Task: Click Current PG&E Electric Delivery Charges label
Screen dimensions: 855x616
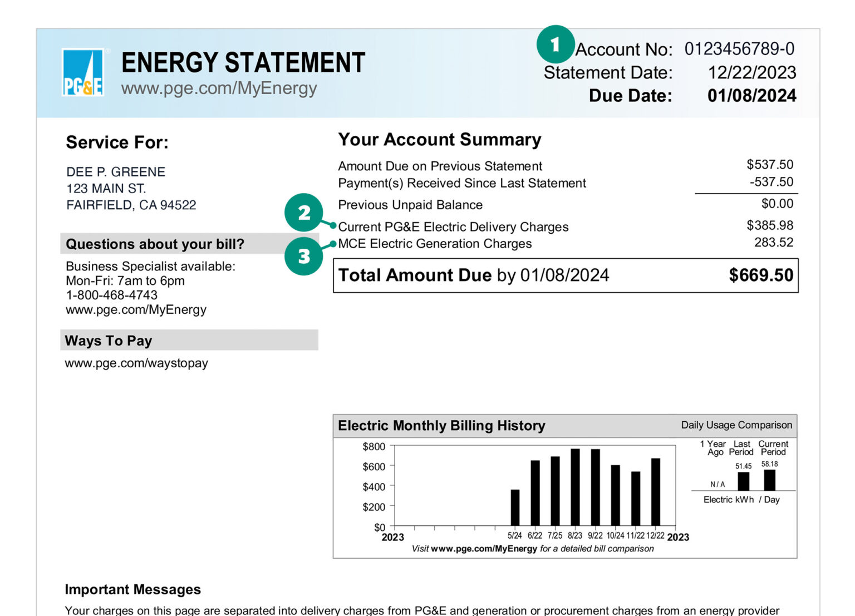Action: pos(453,227)
